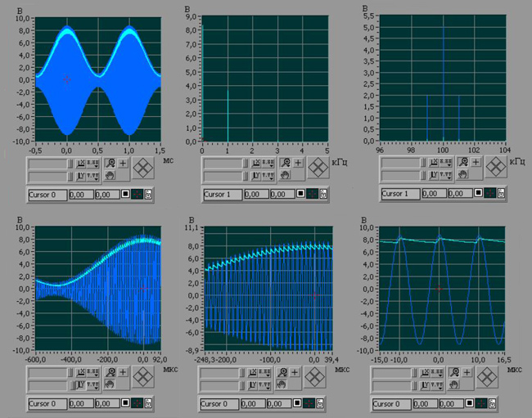
Task: Toggle cursor select square under the 96–104 кГц spectrum
Action: 478,193
